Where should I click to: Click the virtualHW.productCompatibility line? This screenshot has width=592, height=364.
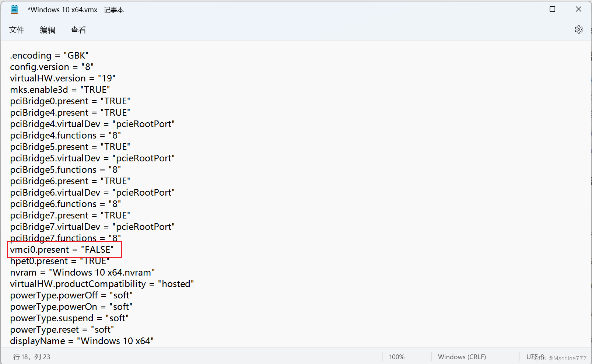(x=102, y=284)
